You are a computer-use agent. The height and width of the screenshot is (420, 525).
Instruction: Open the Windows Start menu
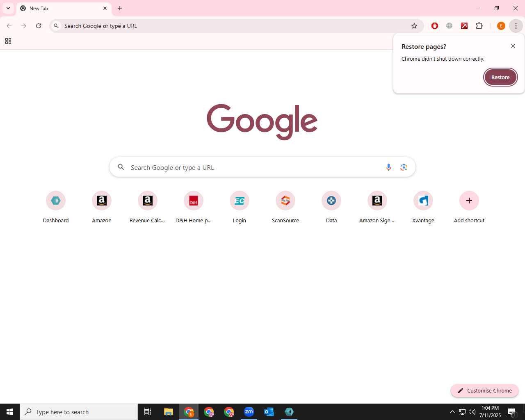[10, 412]
